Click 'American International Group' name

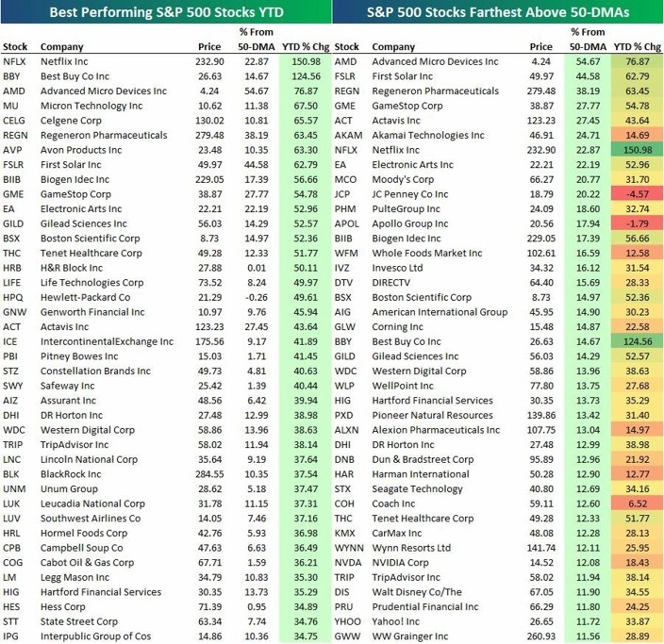point(440,312)
